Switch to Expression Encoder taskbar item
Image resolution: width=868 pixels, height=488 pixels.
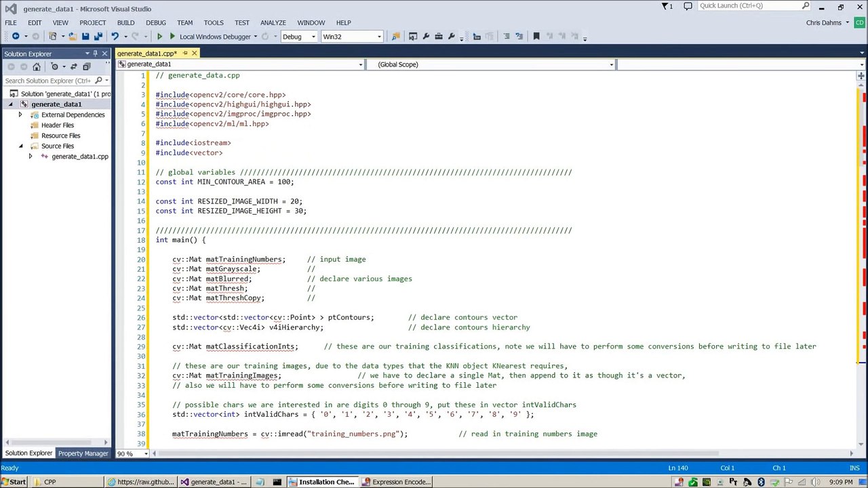click(x=395, y=482)
